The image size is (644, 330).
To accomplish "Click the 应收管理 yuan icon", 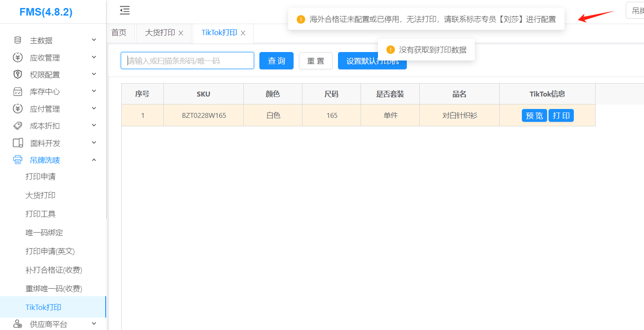I will tap(18, 57).
